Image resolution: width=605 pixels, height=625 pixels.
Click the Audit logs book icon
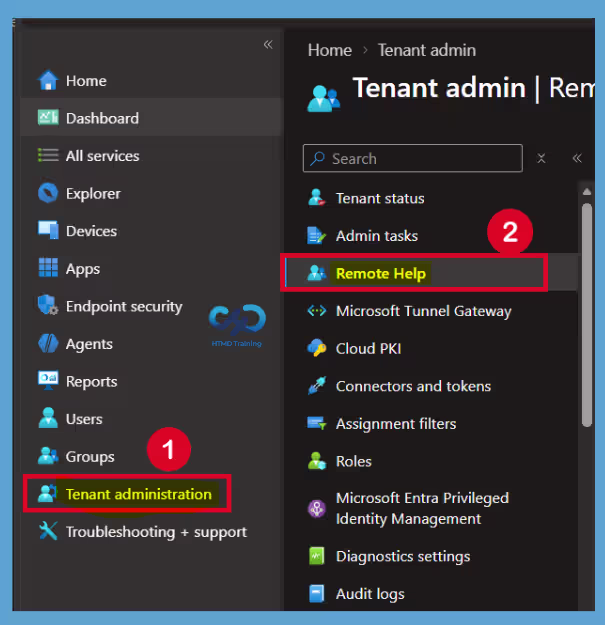[x=317, y=593]
